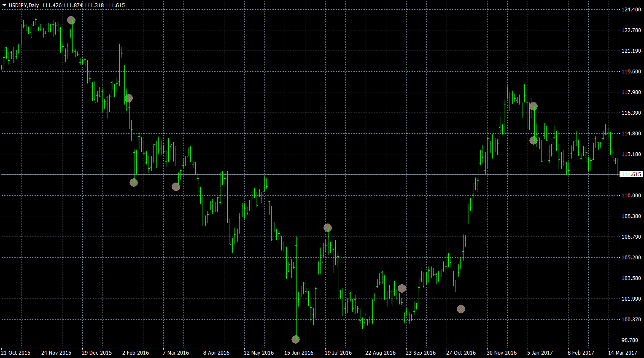Click the 122.780 price axis label
644x358 pixels.
click(631, 30)
